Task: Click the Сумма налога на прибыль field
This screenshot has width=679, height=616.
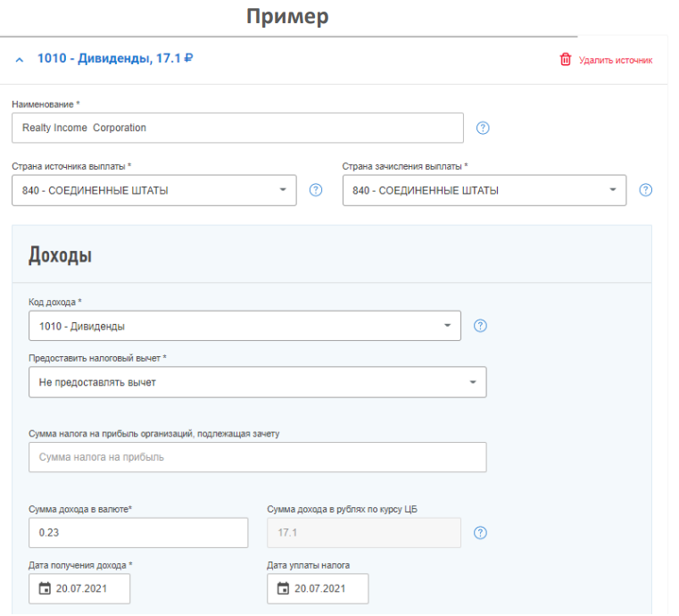Action: [258, 457]
